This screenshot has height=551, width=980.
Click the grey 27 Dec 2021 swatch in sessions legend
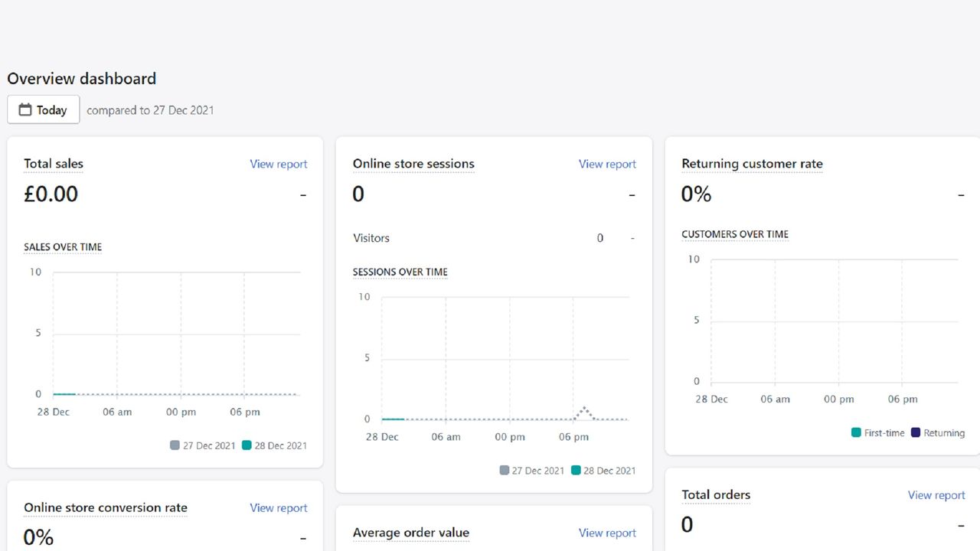[x=504, y=471]
